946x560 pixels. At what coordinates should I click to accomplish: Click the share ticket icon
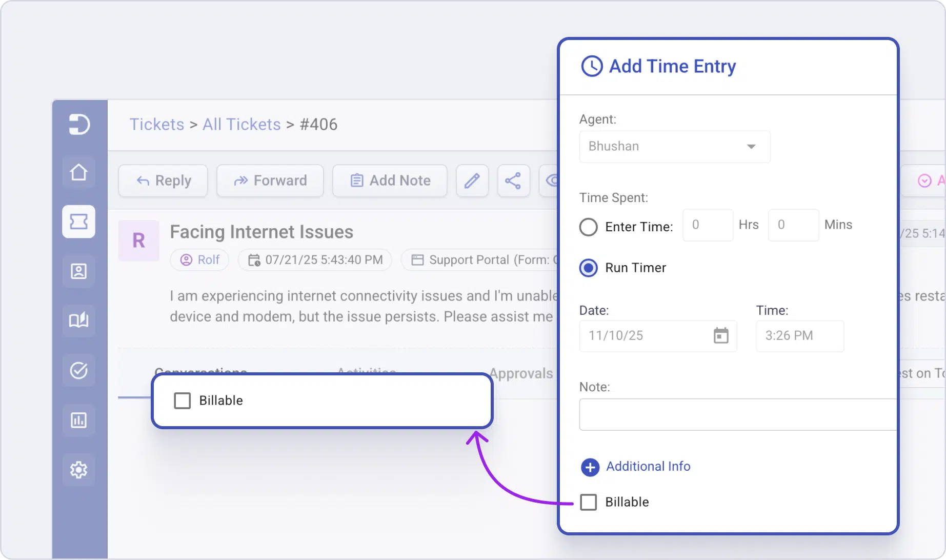point(513,181)
